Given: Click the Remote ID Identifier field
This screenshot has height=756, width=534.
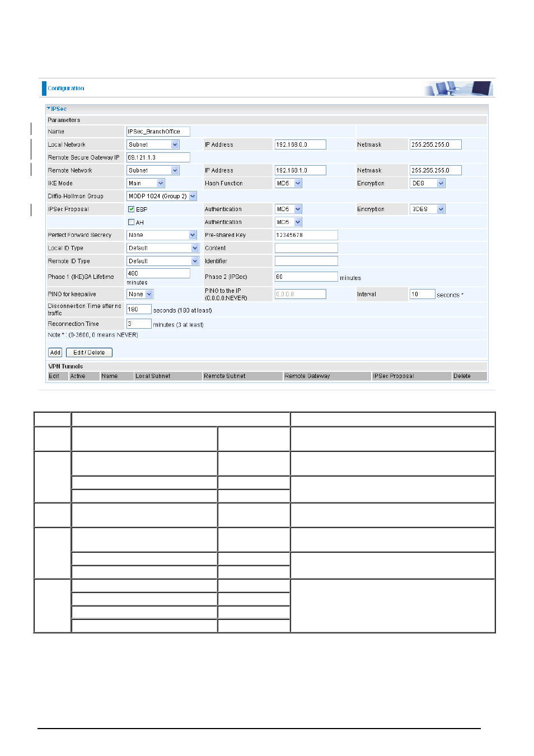Looking at the screenshot, I should (306, 261).
